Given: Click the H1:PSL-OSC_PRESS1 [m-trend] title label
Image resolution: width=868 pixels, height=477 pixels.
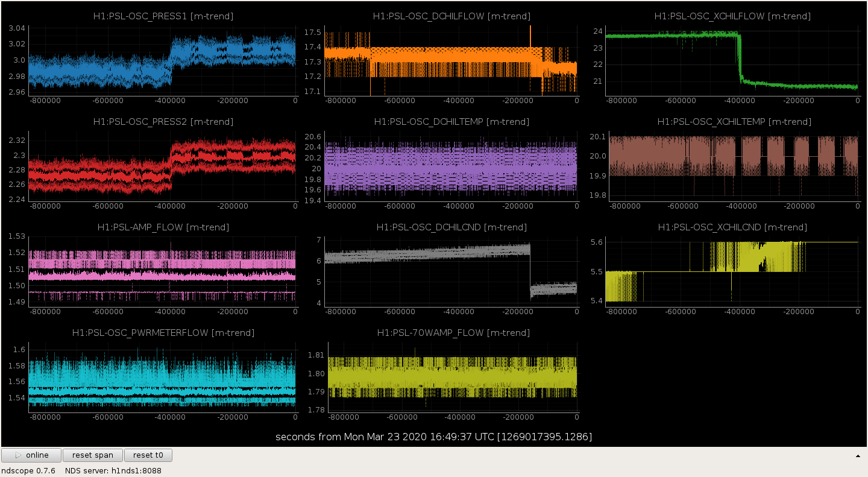Looking at the screenshot, I should click(x=163, y=16).
